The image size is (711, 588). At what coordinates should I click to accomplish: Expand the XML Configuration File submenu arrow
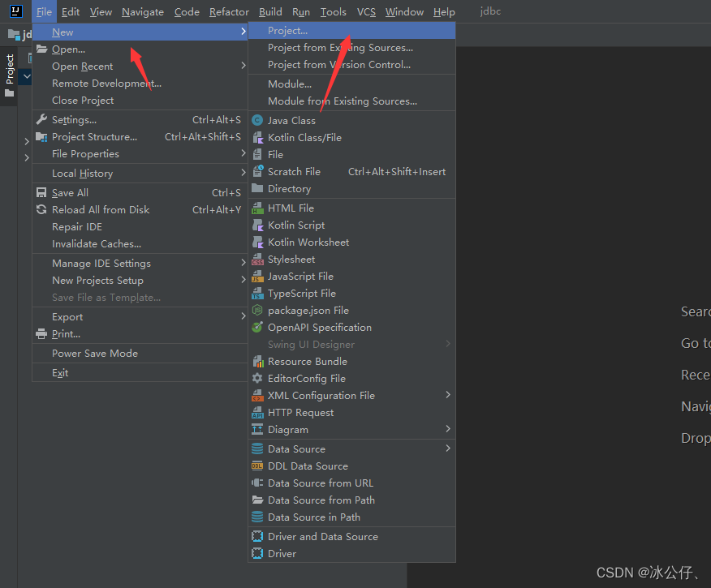(x=448, y=395)
